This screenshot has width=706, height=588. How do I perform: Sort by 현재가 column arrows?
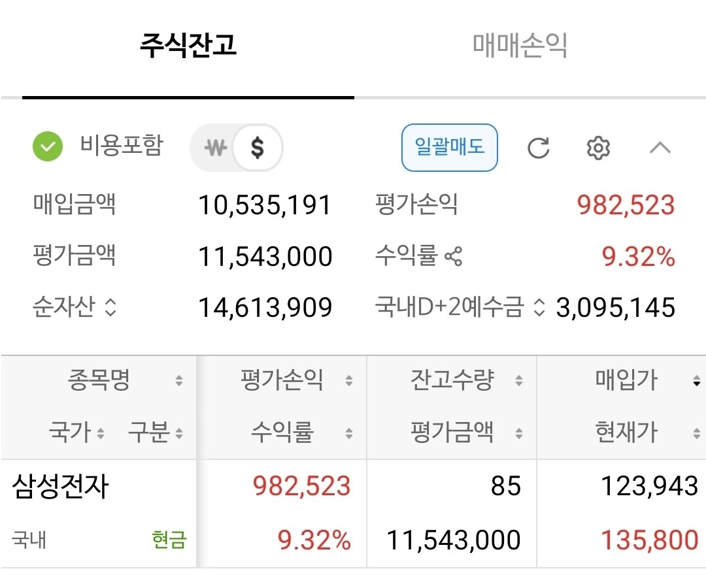click(x=696, y=433)
